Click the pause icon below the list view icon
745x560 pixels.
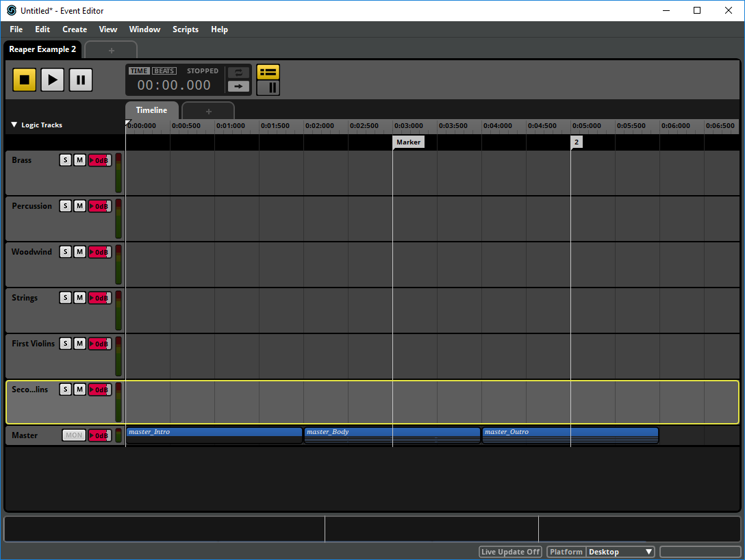(268, 87)
